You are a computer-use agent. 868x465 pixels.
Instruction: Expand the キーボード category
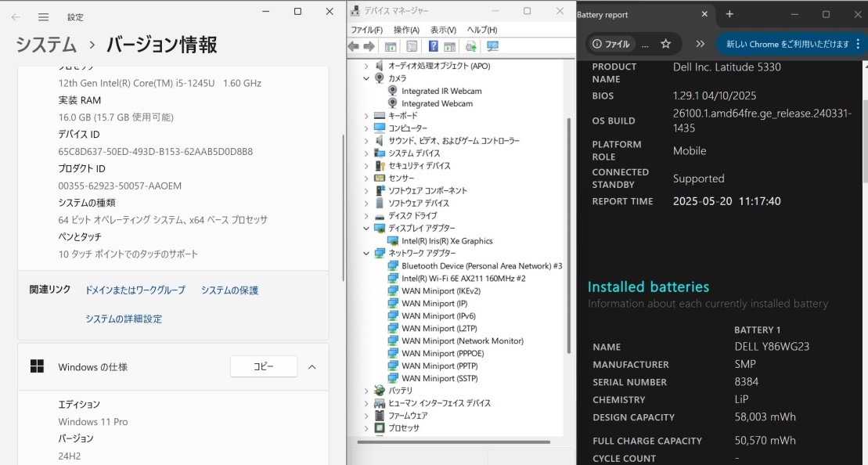coord(366,116)
